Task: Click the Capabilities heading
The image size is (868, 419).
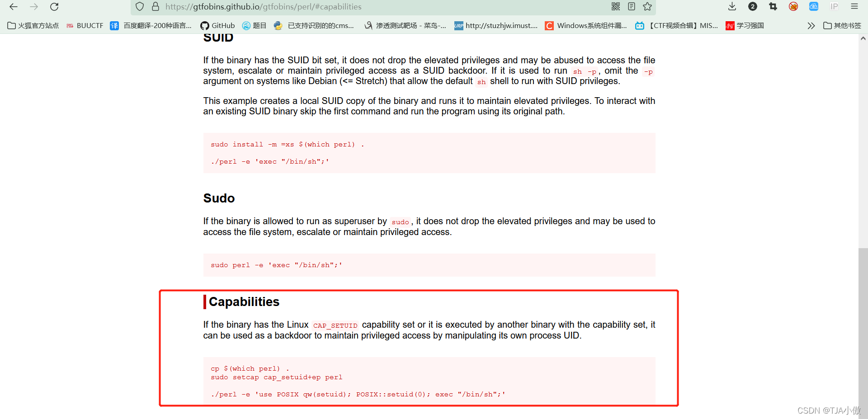Action: click(x=244, y=301)
